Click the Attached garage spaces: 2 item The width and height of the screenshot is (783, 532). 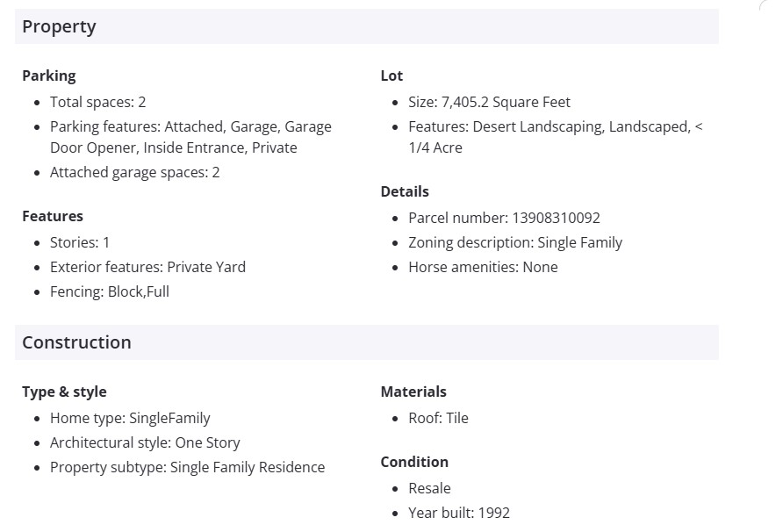click(x=134, y=172)
